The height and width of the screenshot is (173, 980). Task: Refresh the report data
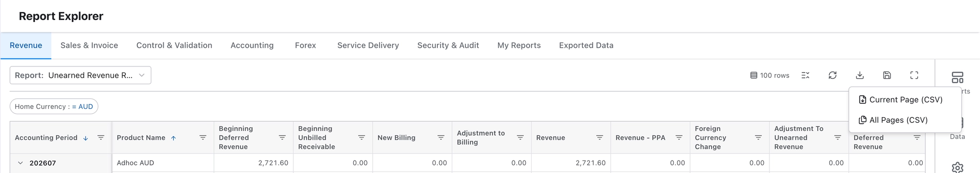[x=833, y=75]
